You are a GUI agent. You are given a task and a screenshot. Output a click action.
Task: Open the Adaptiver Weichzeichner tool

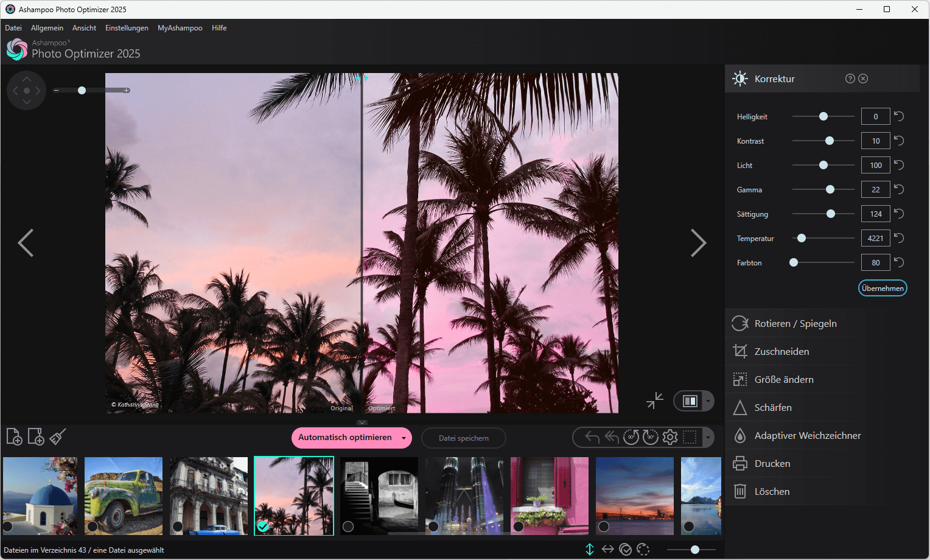(x=806, y=435)
